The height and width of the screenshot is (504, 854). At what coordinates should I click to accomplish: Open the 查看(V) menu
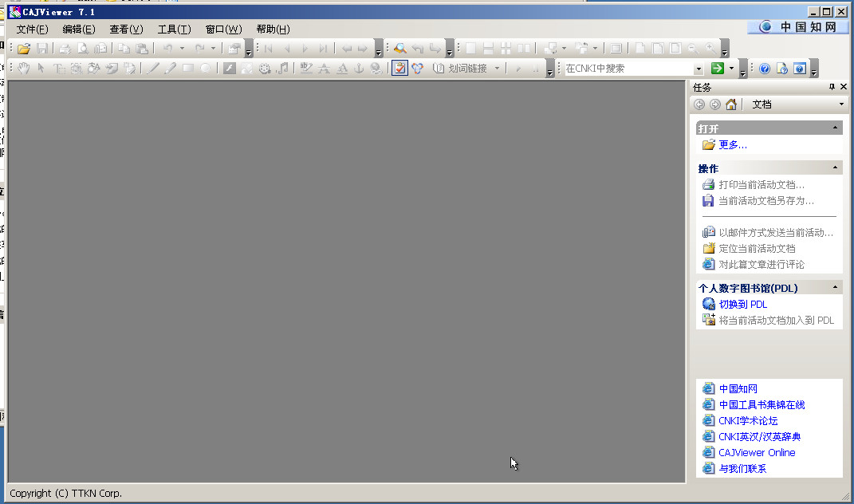pos(126,29)
